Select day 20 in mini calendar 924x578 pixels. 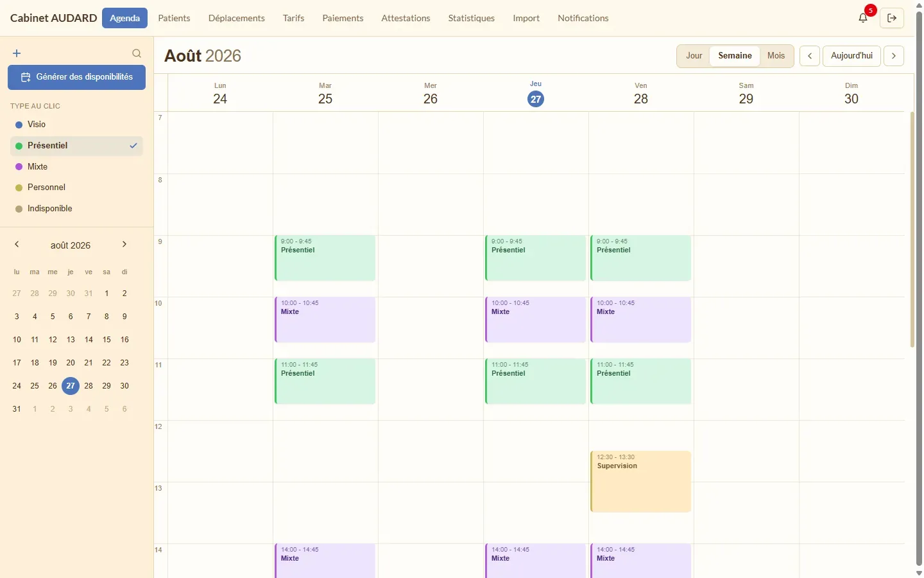coord(71,363)
